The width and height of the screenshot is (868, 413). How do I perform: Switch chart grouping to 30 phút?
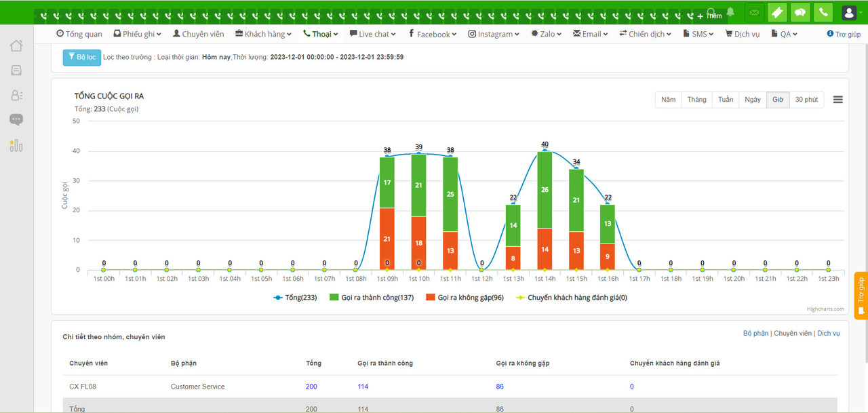click(806, 100)
